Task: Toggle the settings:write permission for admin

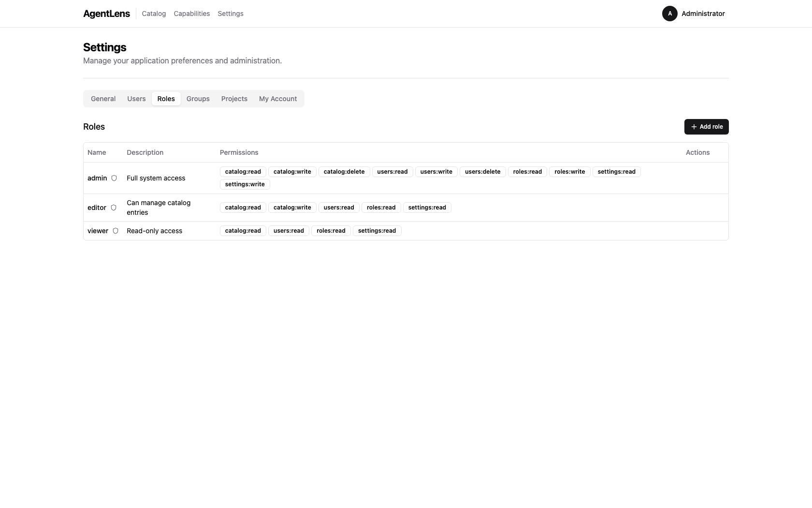Action: click(245, 184)
